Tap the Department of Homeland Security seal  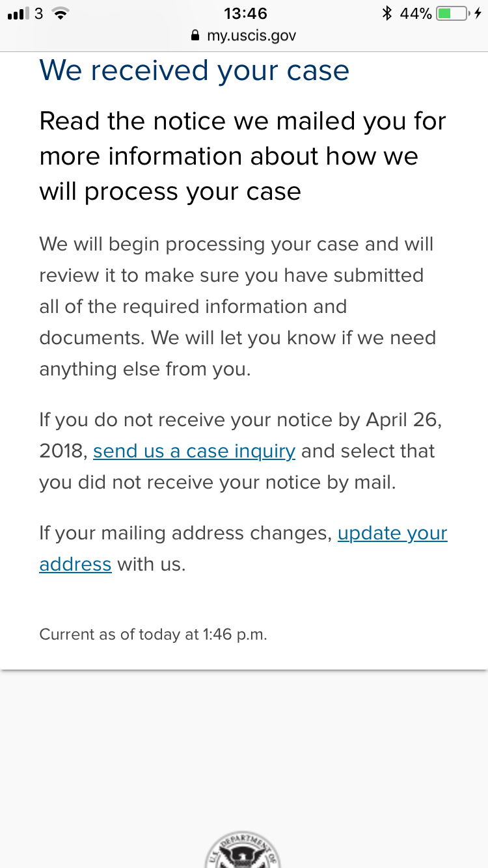click(244, 852)
